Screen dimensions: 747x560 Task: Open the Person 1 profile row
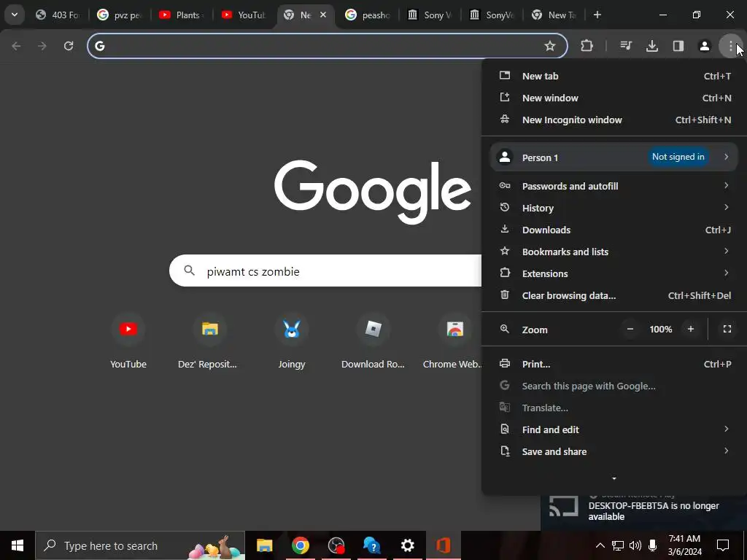point(614,157)
